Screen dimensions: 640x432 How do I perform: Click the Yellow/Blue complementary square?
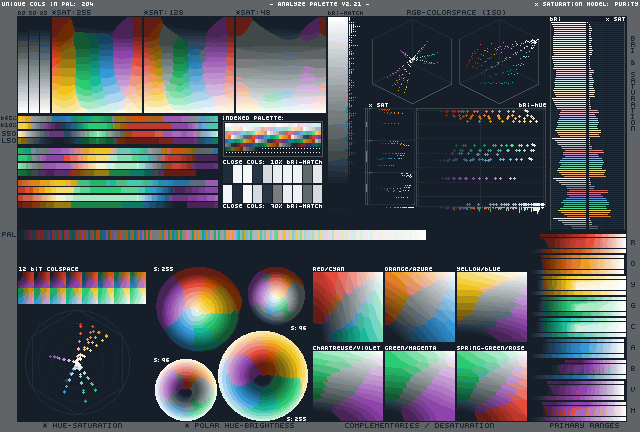491,307
